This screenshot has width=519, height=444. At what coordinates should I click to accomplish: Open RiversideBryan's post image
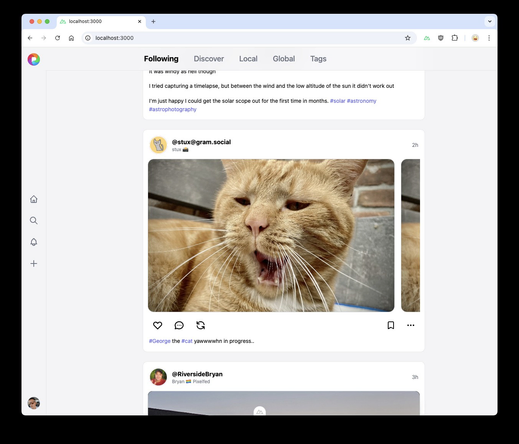(284, 403)
